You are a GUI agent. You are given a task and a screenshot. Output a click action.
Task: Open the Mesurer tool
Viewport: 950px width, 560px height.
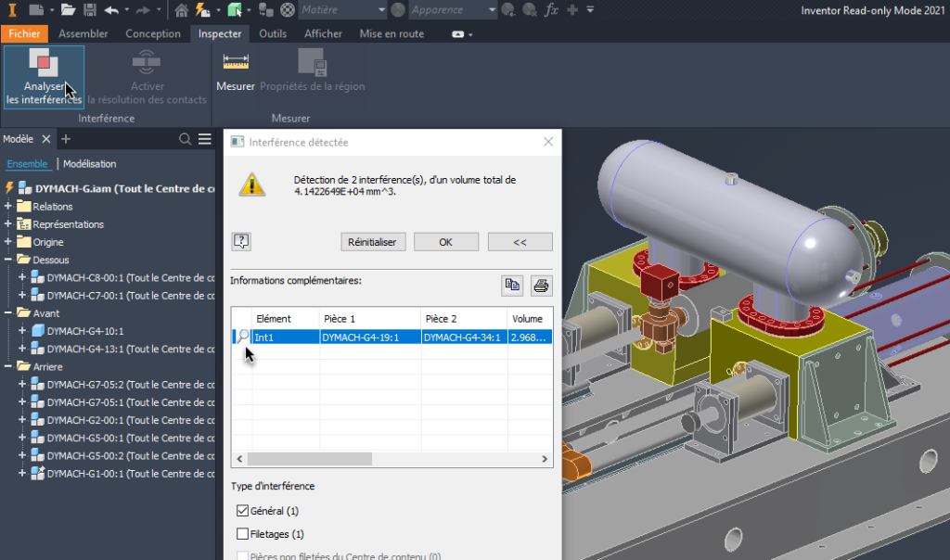pos(235,74)
